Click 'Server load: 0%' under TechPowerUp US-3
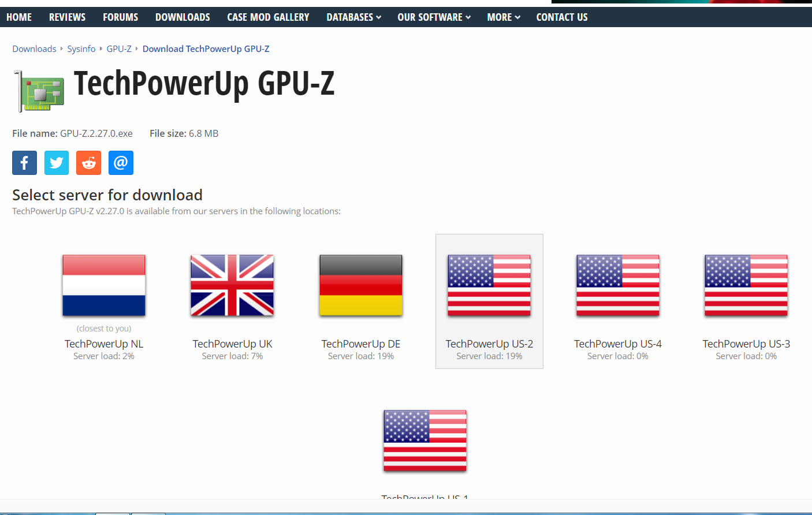This screenshot has height=515, width=812. 746,356
